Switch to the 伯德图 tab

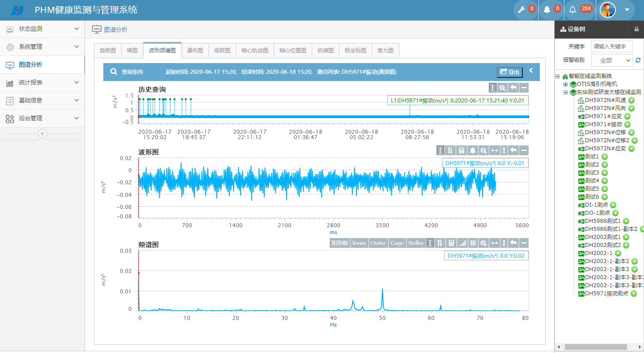click(326, 51)
